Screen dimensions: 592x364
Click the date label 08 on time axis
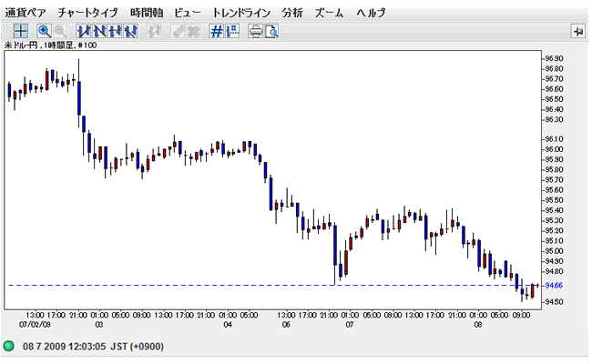478,324
